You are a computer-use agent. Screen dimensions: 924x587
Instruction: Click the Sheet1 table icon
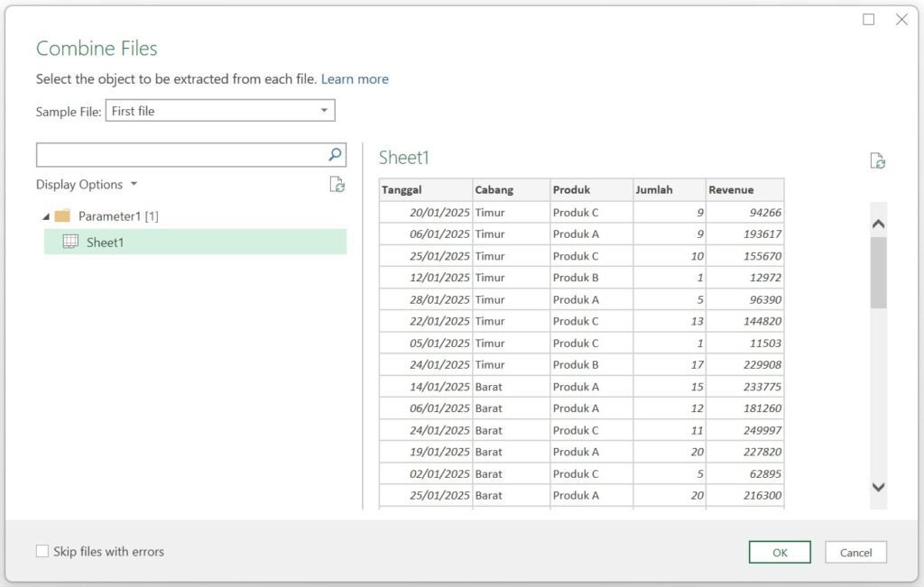[x=70, y=242]
